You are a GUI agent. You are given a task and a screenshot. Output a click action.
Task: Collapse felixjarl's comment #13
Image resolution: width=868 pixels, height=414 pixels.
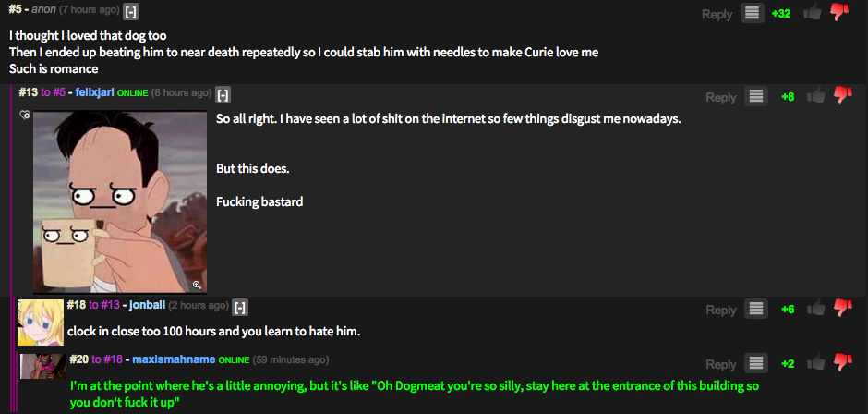click(223, 93)
